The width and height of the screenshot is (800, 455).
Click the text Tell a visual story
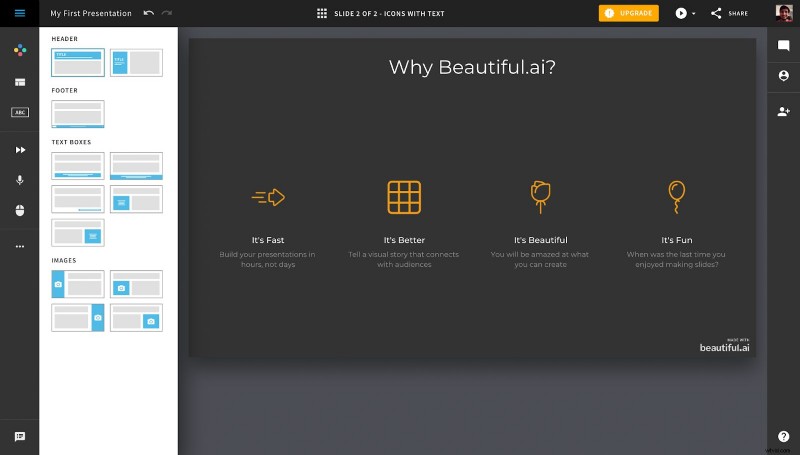[404, 259]
